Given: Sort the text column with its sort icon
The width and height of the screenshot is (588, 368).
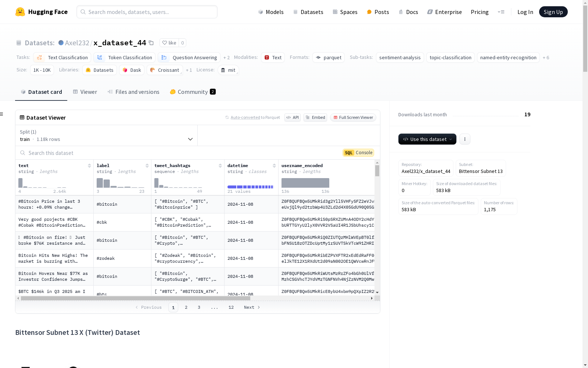Looking at the screenshot, I should coord(89,166).
